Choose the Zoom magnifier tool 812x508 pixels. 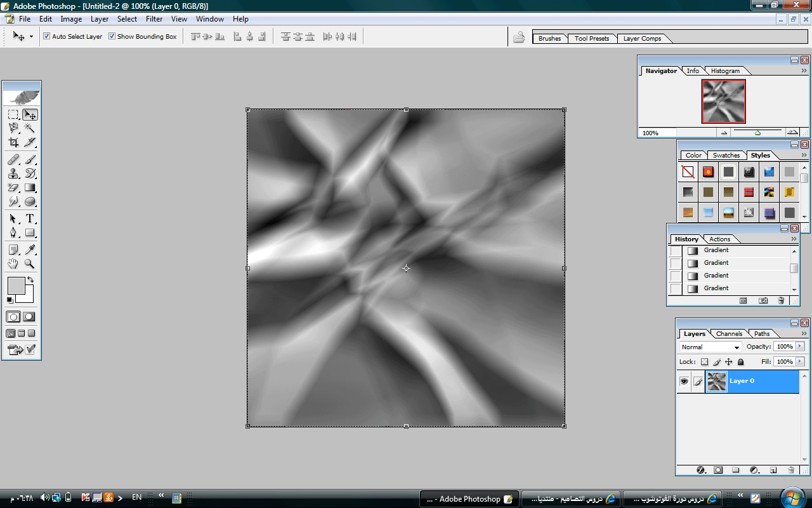[x=30, y=264]
